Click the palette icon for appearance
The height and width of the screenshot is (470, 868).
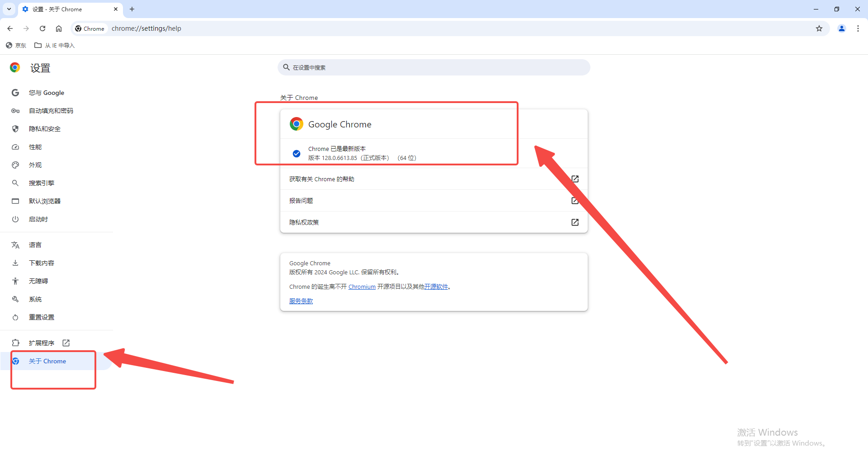pyautogui.click(x=15, y=165)
